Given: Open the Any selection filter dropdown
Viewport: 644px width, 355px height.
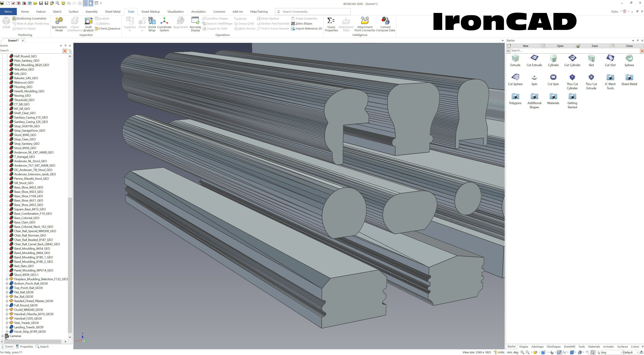Looking at the screenshot, I should coord(612,352).
